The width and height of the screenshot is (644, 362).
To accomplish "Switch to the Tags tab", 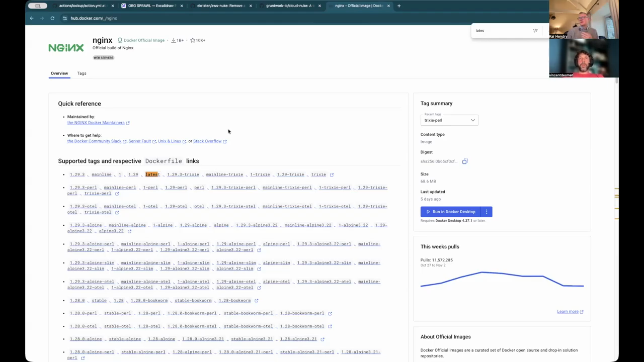I will (82, 73).
